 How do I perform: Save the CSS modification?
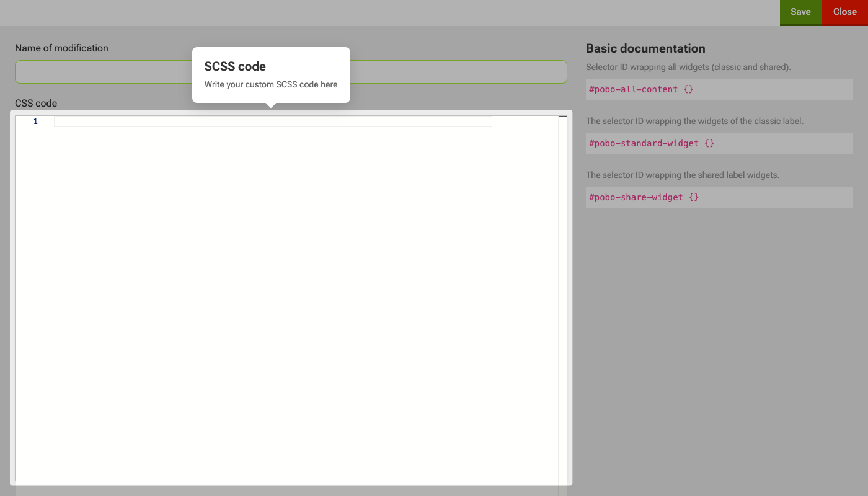click(x=800, y=12)
